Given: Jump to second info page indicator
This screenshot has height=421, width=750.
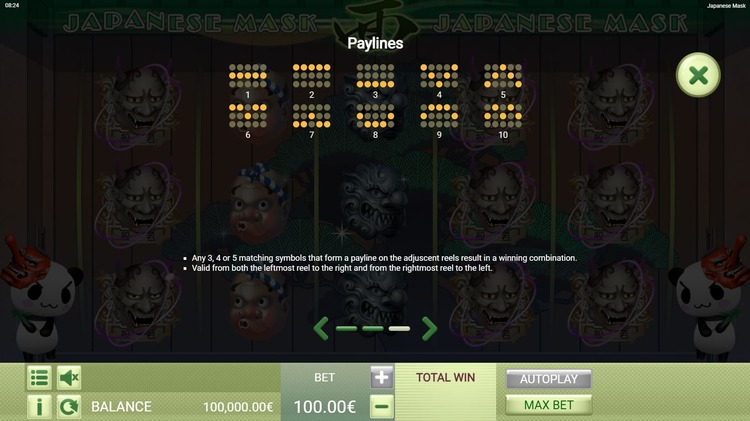Looking at the screenshot, I should pos(373,329).
